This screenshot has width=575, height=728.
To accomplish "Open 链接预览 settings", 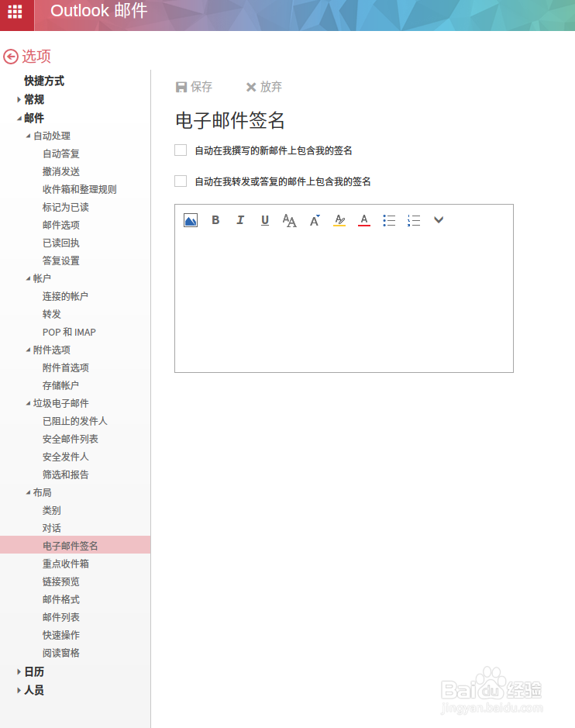I will coord(60,581).
